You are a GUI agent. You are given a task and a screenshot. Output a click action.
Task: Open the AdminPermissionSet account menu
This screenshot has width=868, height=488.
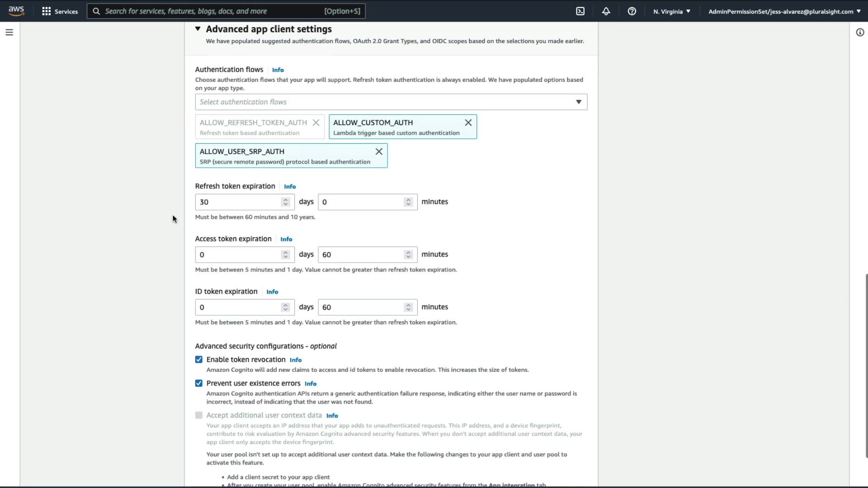tap(784, 11)
